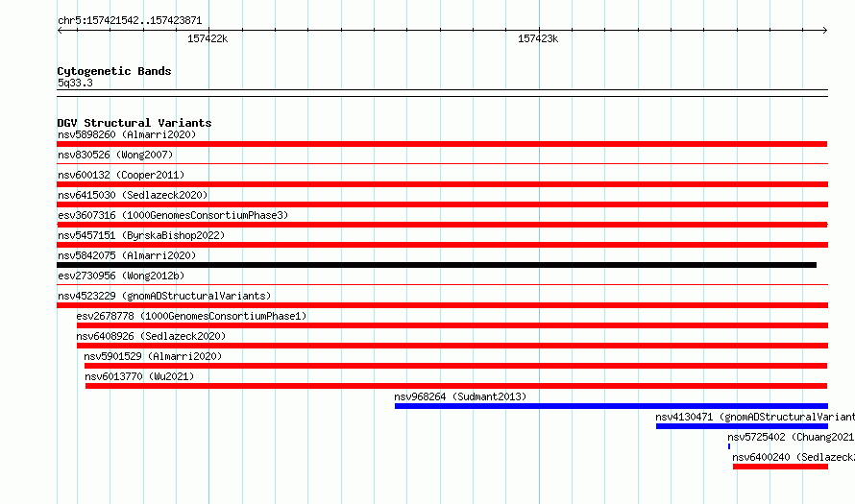Viewport: 855px width, 504px height.
Task: Select the red bar under nsv5898260
Action: (442, 144)
